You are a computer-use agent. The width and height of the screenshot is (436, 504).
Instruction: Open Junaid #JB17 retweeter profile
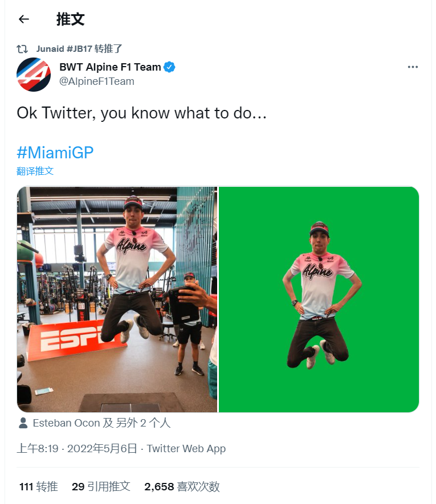point(64,49)
